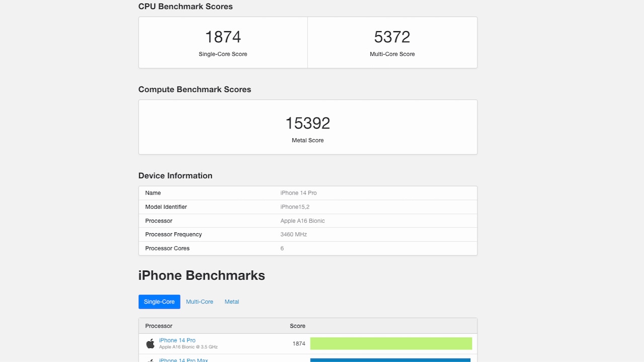Click the '6' processor cores value
The image size is (644, 362).
click(282, 248)
